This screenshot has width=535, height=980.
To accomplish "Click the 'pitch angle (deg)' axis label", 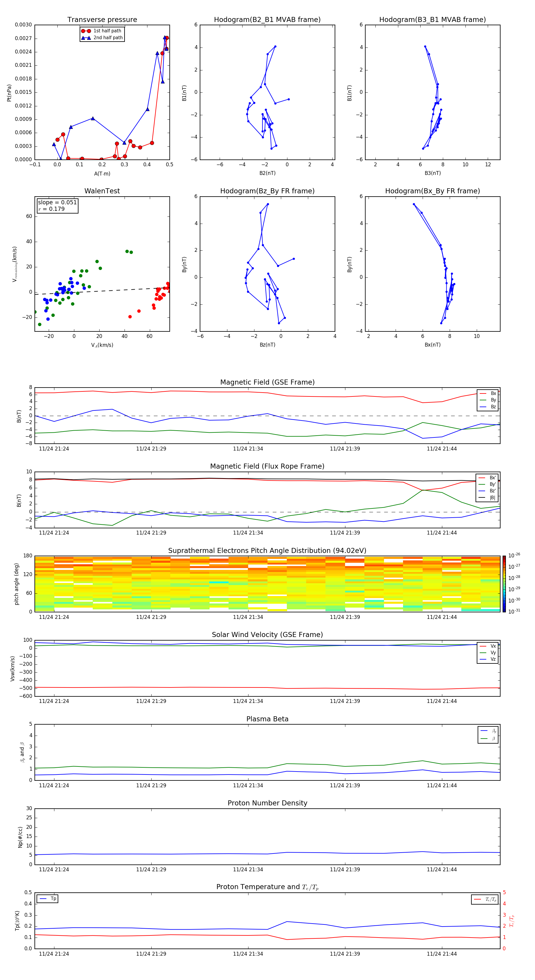I will click(x=16, y=584).
